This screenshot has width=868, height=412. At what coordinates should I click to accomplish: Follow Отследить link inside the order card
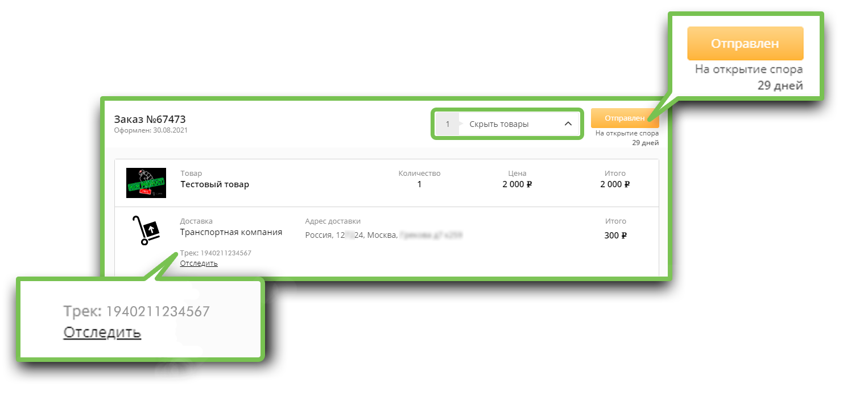point(199,263)
